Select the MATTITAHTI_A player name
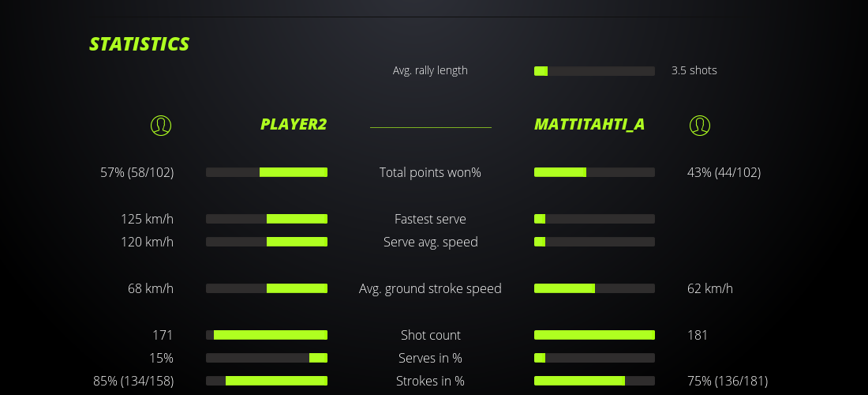 point(589,124)
